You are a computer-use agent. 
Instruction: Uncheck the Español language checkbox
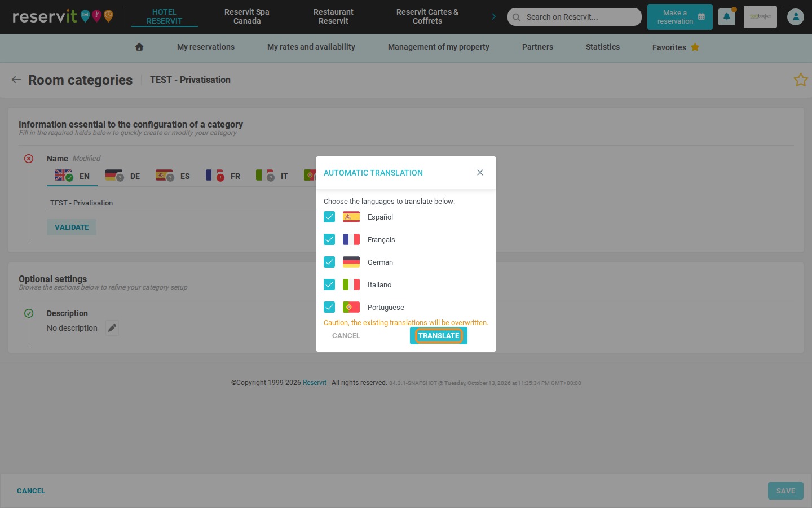click(329, 217)
